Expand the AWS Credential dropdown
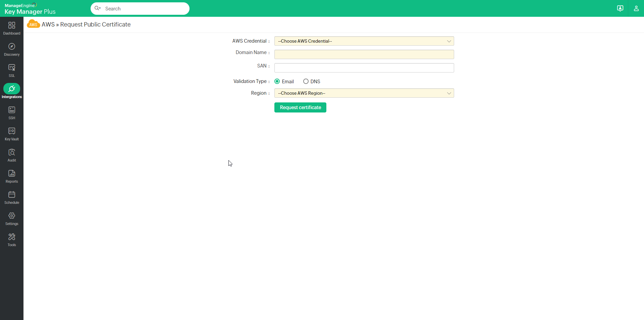The width and height of the screenshot is (644, 320). pos(364,41)
